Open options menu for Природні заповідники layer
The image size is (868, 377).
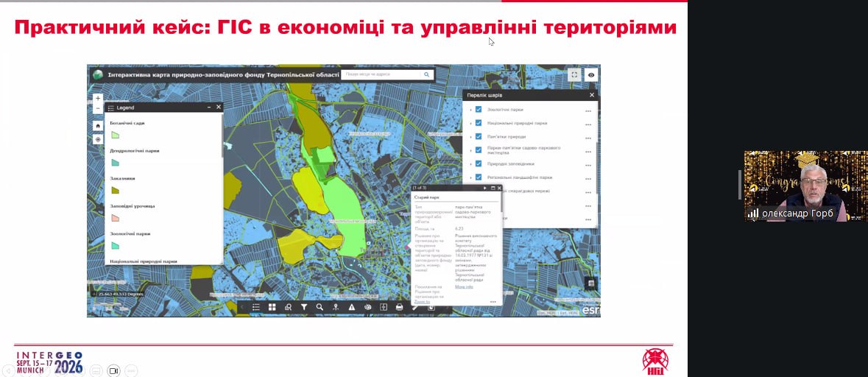tap(588, 165)
